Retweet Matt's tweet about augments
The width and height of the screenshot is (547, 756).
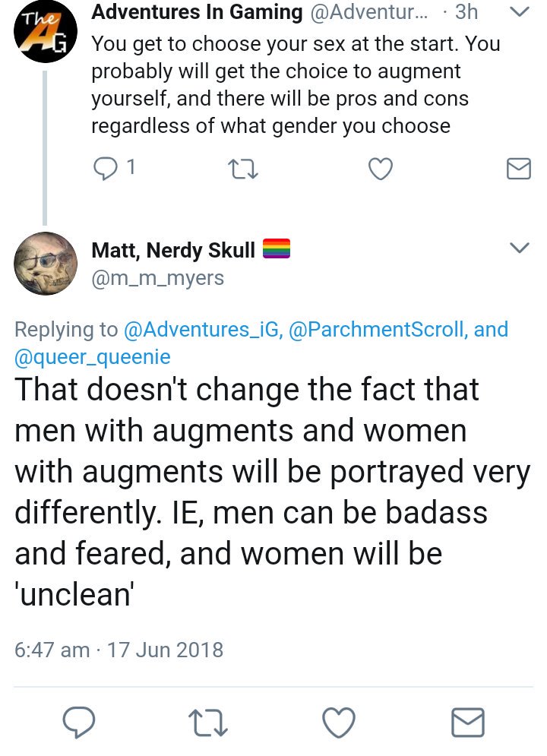207,723
